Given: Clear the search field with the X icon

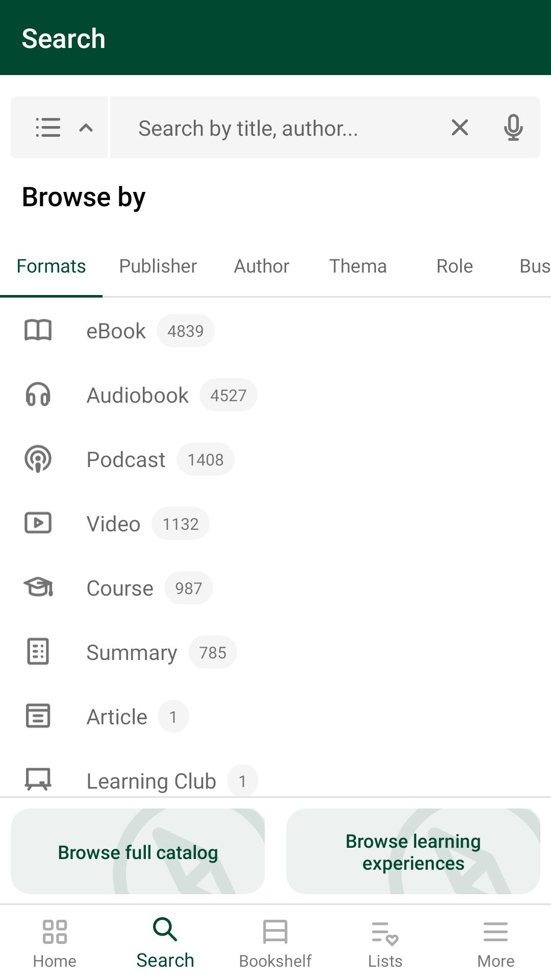Looking at the screenshot, I should [x=460, y=127].
